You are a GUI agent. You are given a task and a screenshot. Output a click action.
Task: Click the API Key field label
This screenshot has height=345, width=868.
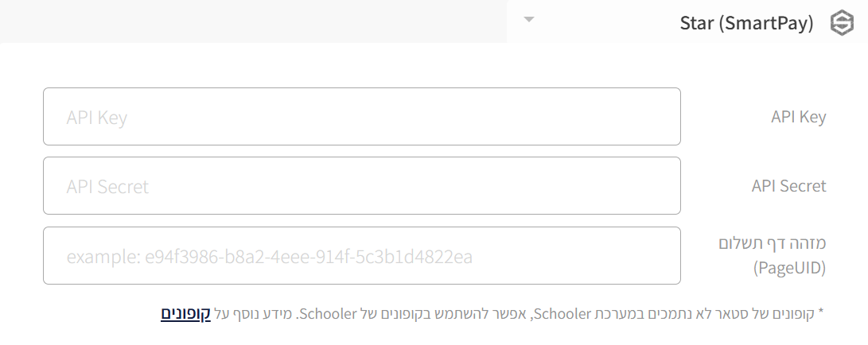coord(798,117)
